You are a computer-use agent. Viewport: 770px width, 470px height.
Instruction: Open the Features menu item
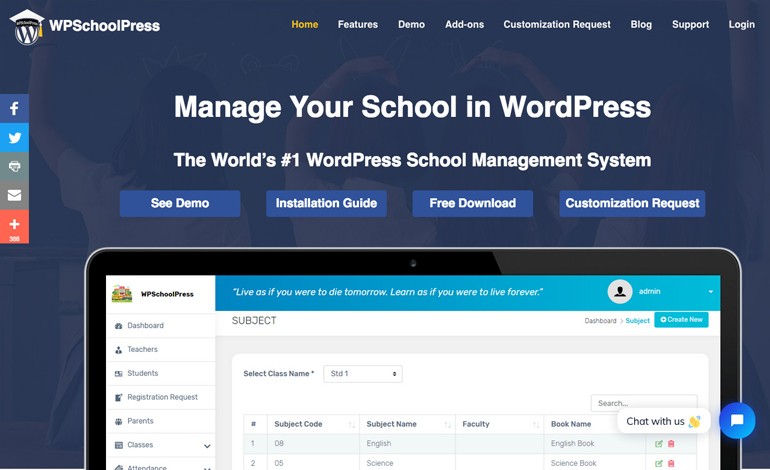click(x=358, y=25)
